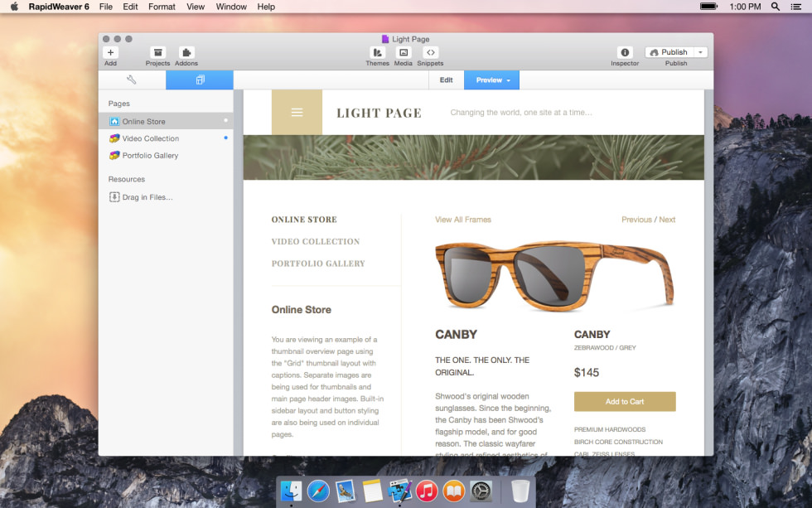Click the PREMIUM HARDWOODS feature text
The image size is (812, 508).
(610, 429)
